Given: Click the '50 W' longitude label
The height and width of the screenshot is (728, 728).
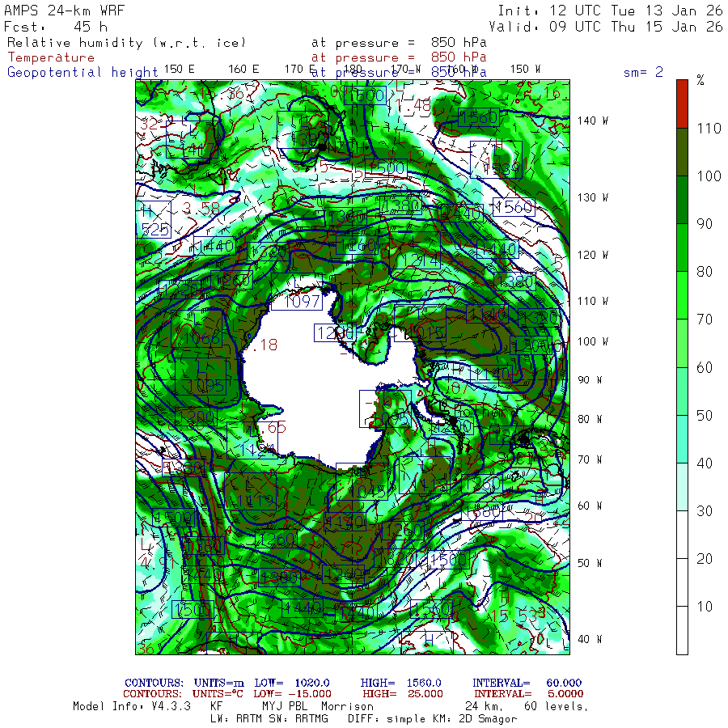Looking at the screenshot, I should click(590, 563).
